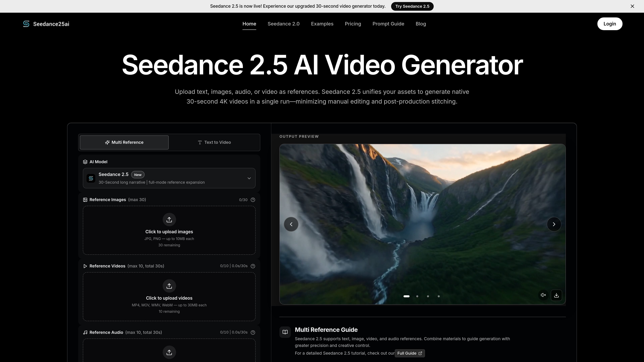Click the upload arrow icon for videos

pyautogui.click(x=169, y=286)
